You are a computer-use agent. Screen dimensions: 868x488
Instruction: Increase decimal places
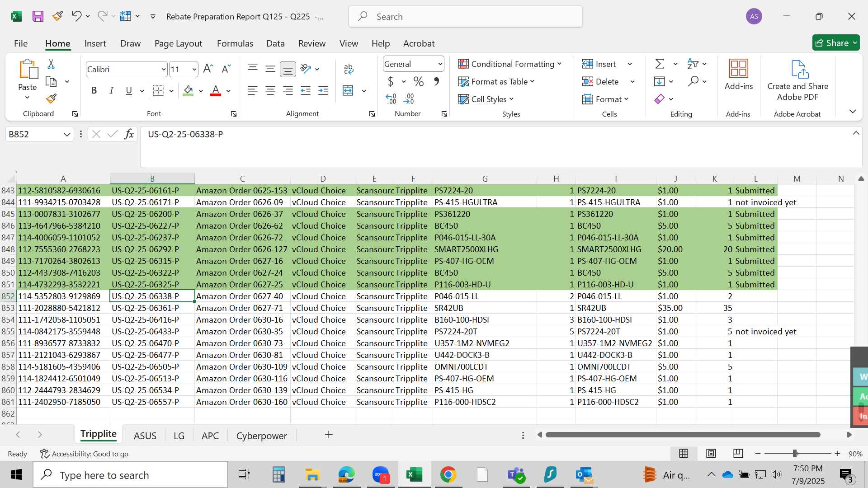391,99
